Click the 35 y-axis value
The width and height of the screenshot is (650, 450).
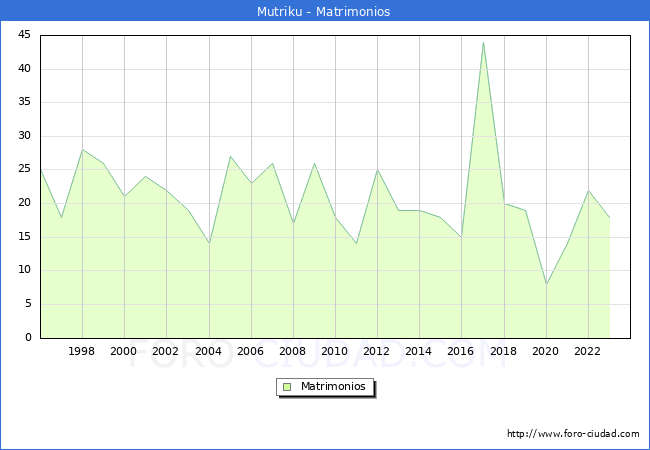coord(24,102)
